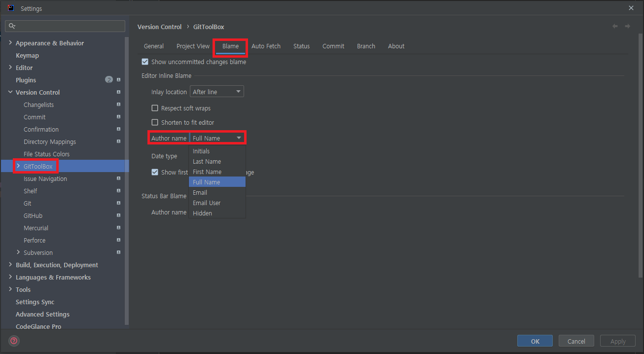Enable Respect soft wraps checkbox
Screen dimensions: 644x354
click(155, 108)
